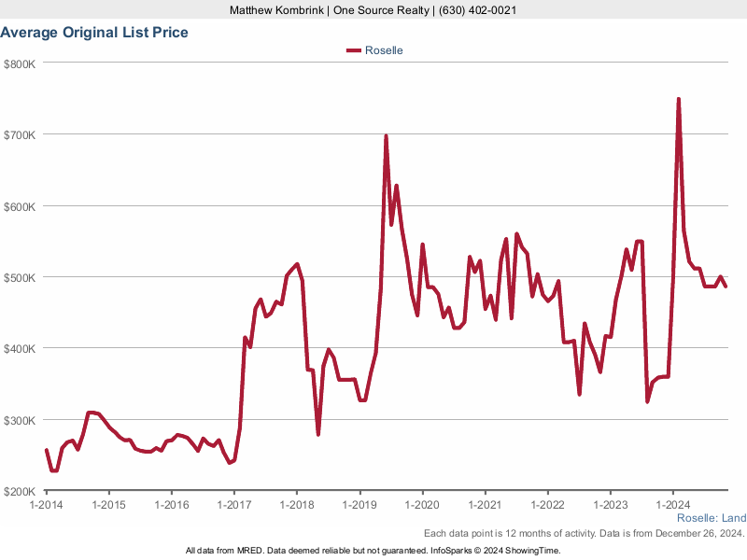Viewport: 747px width, 560px height.
Task: Click the 12 months of activity note
Action: click(584, 533)
